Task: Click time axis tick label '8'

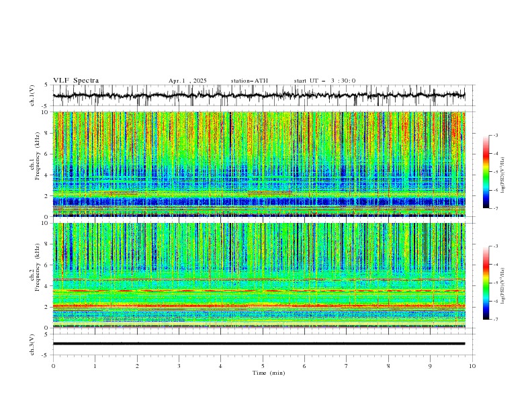Action: [x=388, y=366]
